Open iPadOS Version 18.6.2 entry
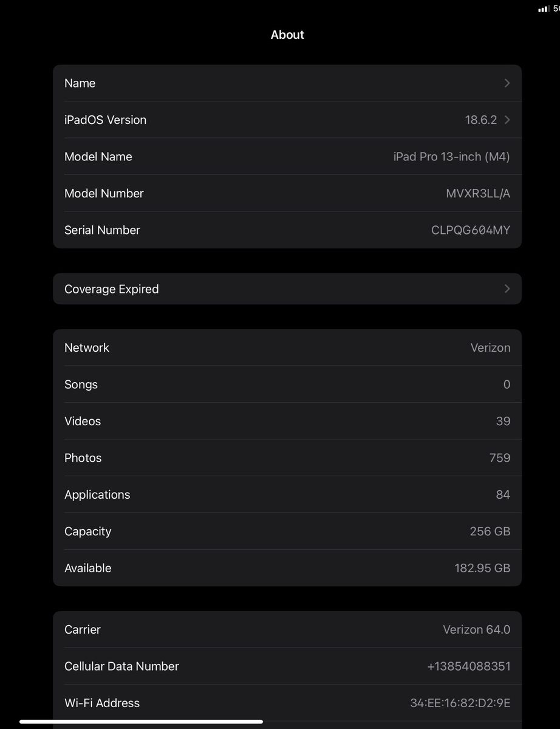This screenshot has width=560, height=729. 480,120
